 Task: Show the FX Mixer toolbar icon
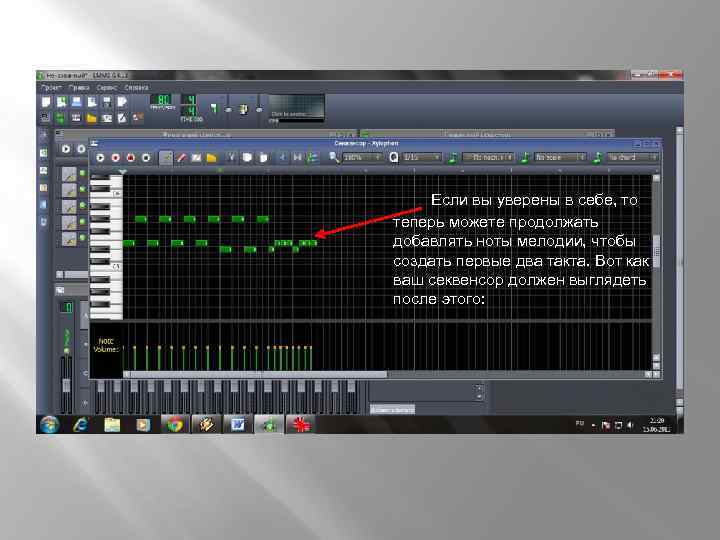click(107, 118)
